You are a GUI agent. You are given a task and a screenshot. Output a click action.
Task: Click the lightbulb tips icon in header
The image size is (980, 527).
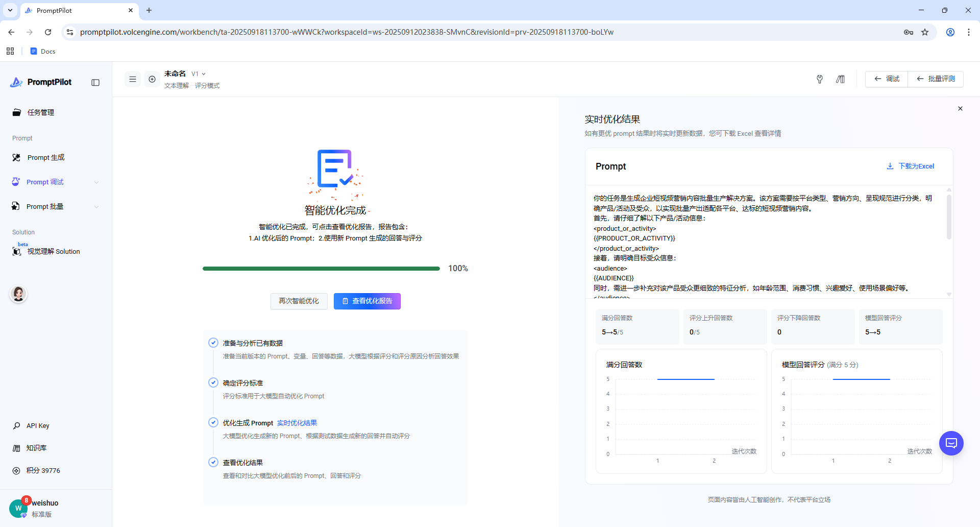820,79
